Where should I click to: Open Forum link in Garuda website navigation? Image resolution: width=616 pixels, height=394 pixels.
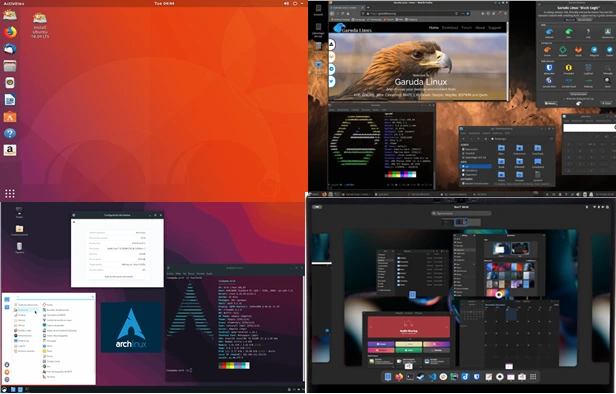point(467,27)
